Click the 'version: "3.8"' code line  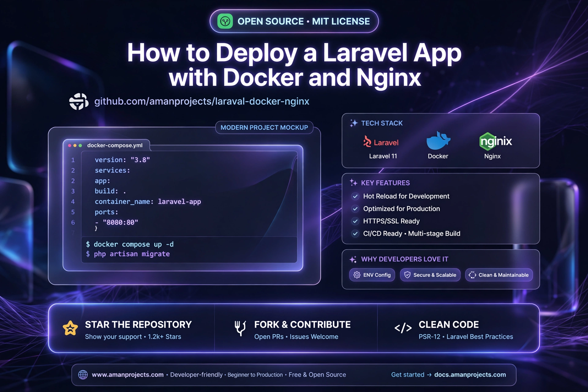(x=122, y=160)
